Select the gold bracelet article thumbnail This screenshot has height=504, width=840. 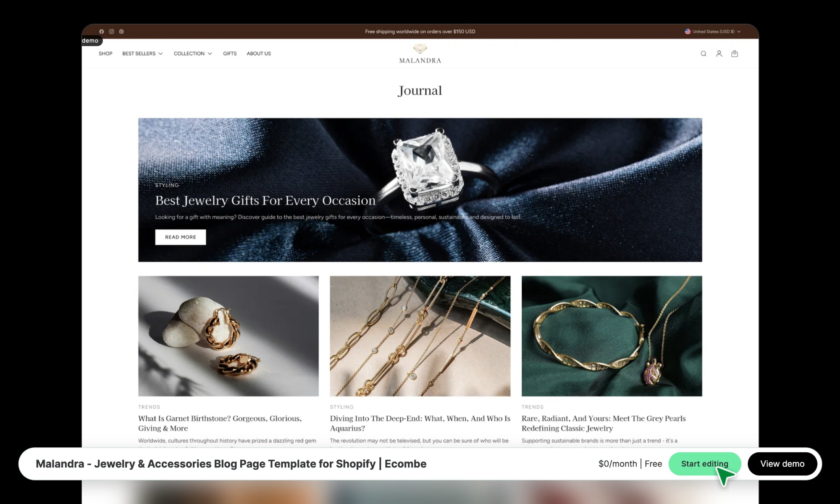[x=612, y=336]
